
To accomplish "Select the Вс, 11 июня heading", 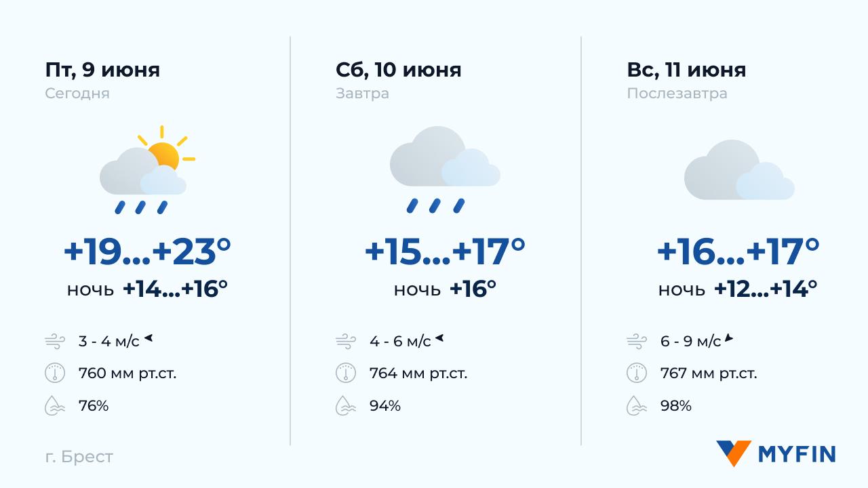I will (x=686, y=70).
